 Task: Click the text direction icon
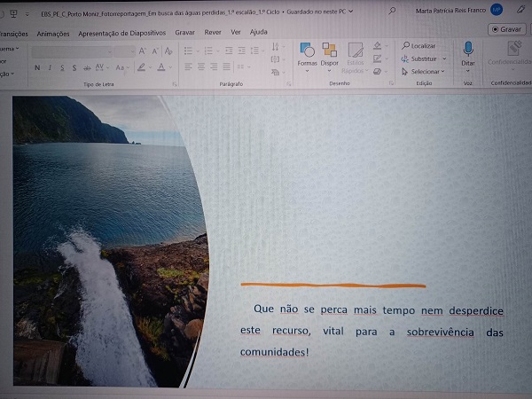[276, 46]
